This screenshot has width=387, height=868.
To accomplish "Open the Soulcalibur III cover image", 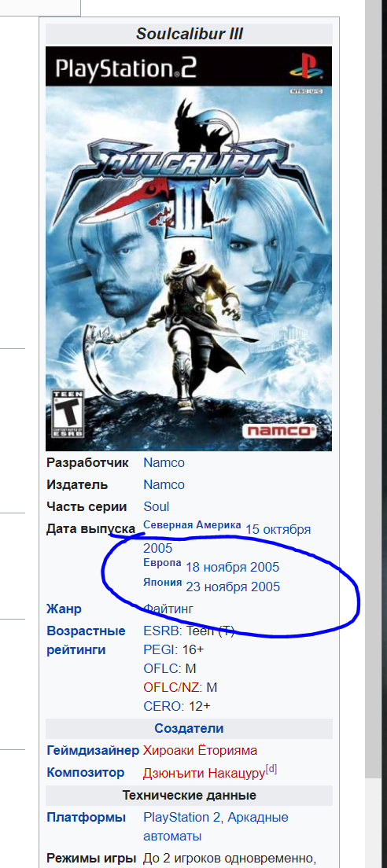I will pyautogui.click(x=189, y=249).
